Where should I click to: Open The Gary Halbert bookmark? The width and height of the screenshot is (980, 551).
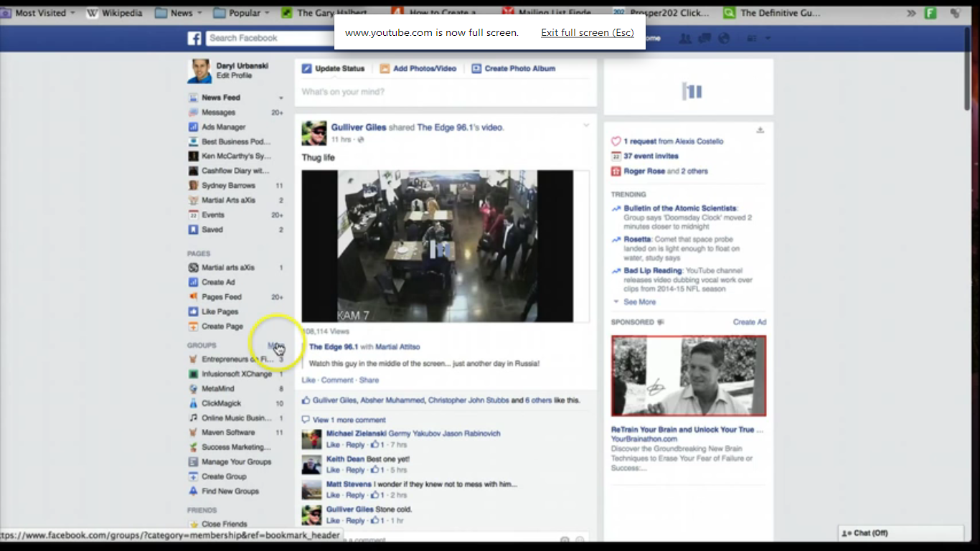[324, 13]
